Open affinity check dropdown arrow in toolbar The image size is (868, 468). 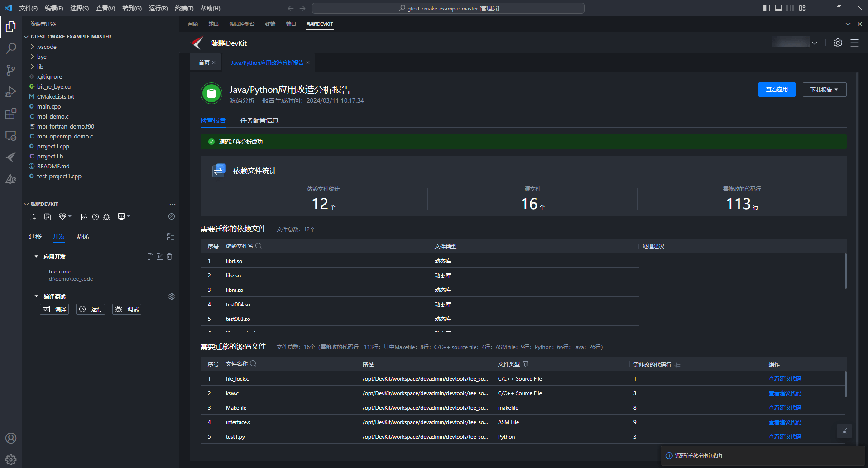[70, 216]
